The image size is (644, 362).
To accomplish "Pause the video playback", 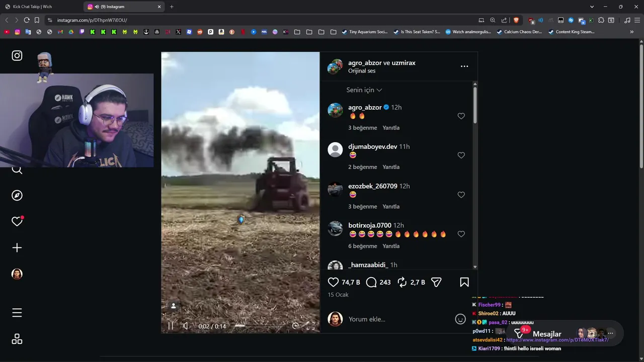I will tap(171, 326).
